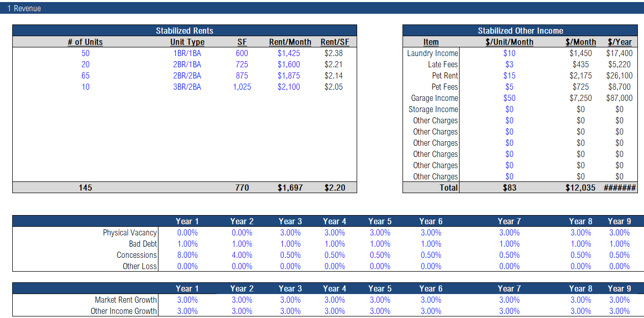Select the Bad Debt row label
644x318 pixels.
[x=143, y=244]
